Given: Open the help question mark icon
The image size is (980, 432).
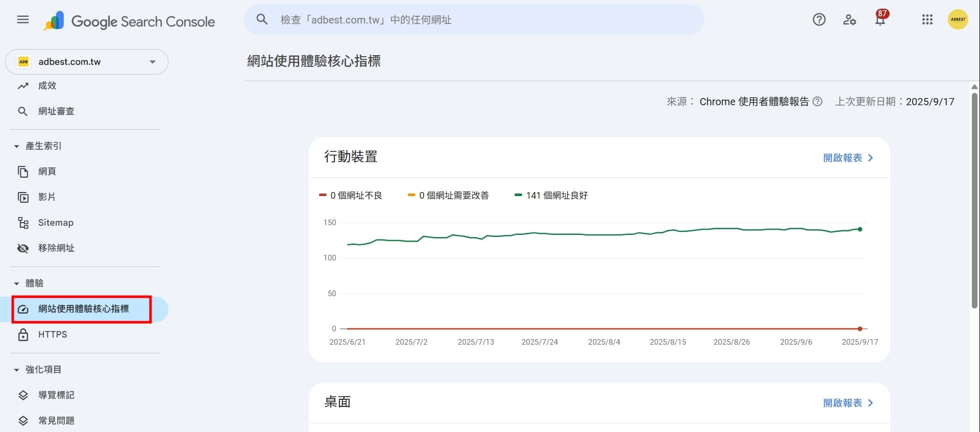Looking at the screenshot, I should pyautogui.click(x=819, y=20).
